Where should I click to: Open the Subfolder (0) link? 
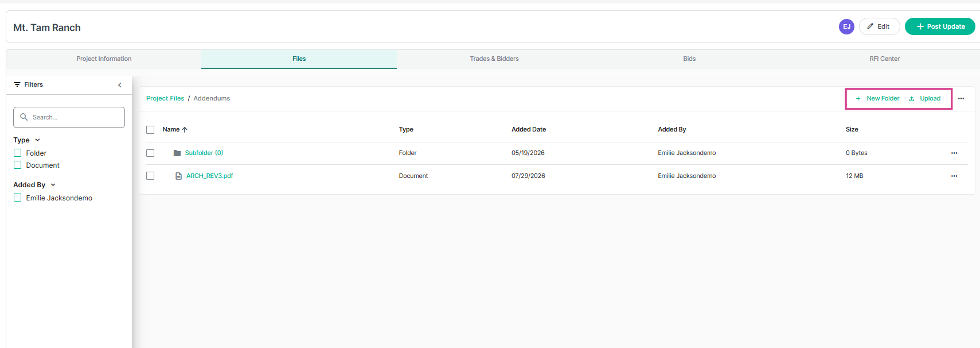[204, 153]
